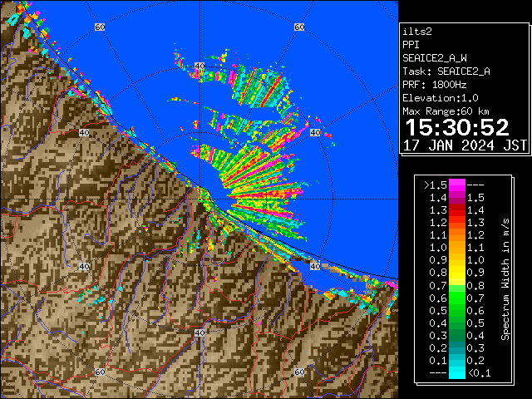Select the 40 range label northwest over land
Screen dimensions: 532x399
tap(84, 133)
